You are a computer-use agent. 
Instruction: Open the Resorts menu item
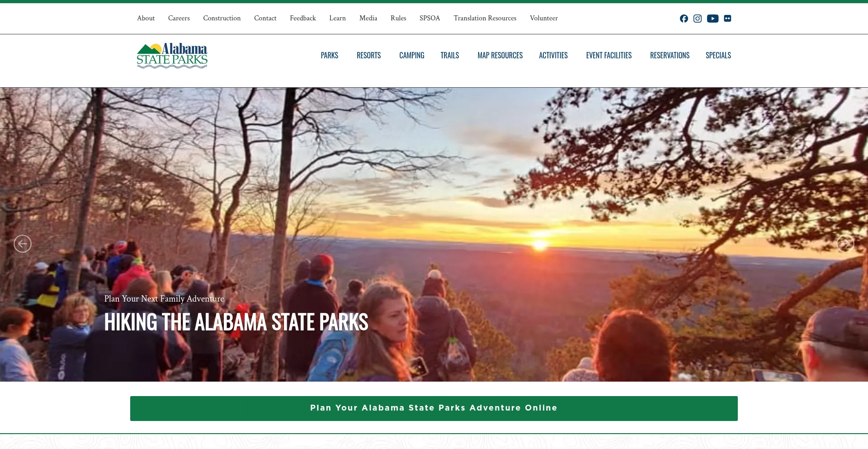tap(369, 55)
